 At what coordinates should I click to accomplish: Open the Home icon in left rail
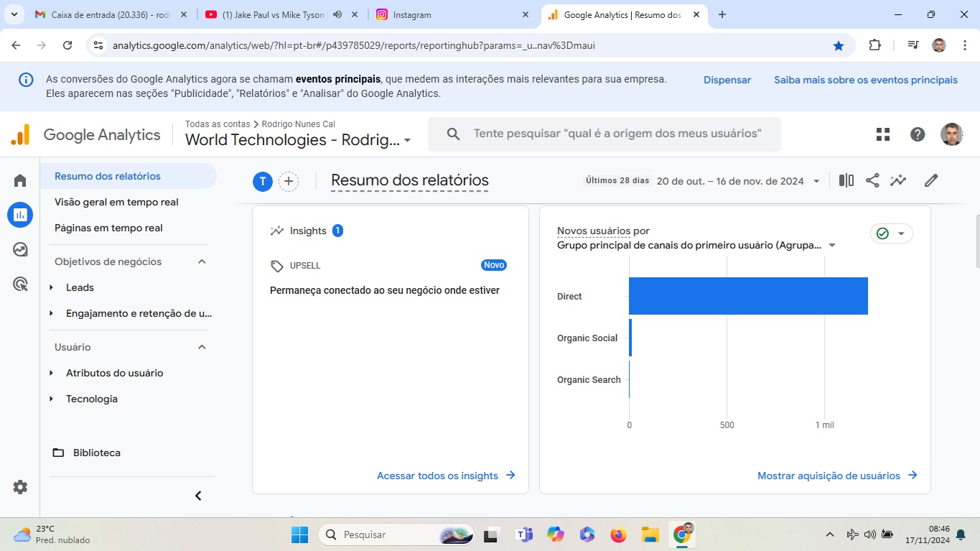tap(20, 180)
